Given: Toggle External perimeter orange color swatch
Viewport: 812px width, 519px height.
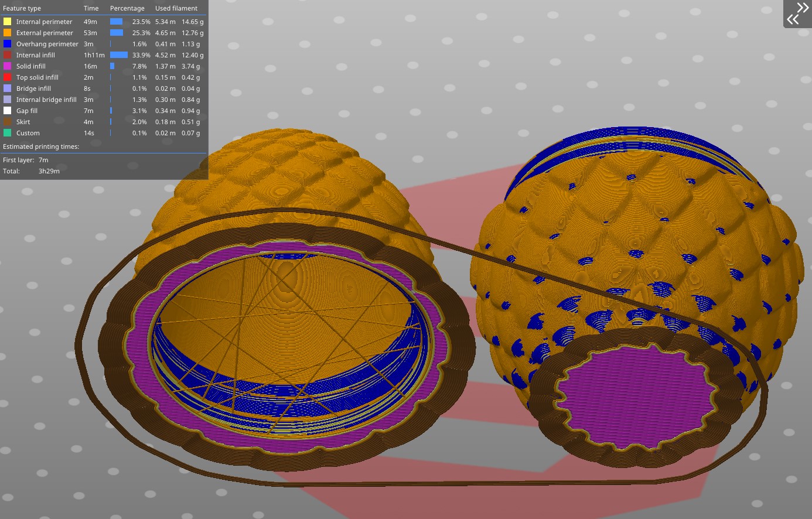Looking at the screenshot, I should pos(7,33).
